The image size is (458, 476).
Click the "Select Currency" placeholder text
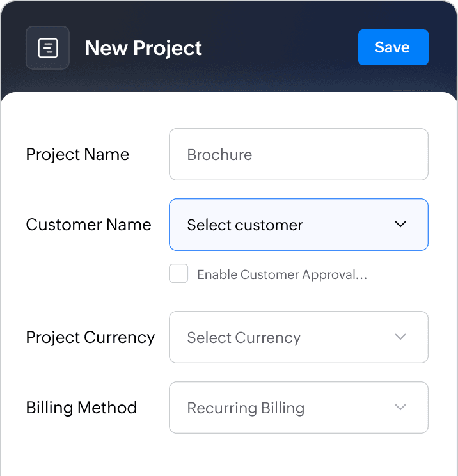click(x=244, y=337)
